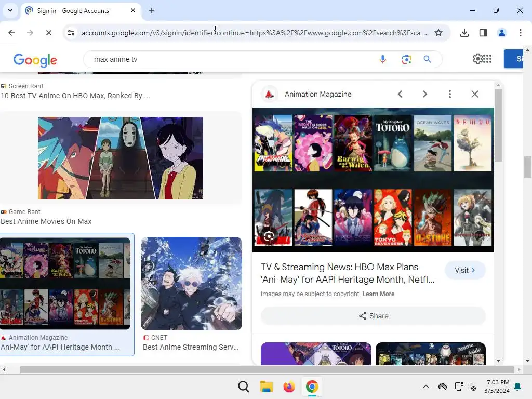
Task: Click the page vertical scrollbar thumb
Action: [x=528, y=167]
